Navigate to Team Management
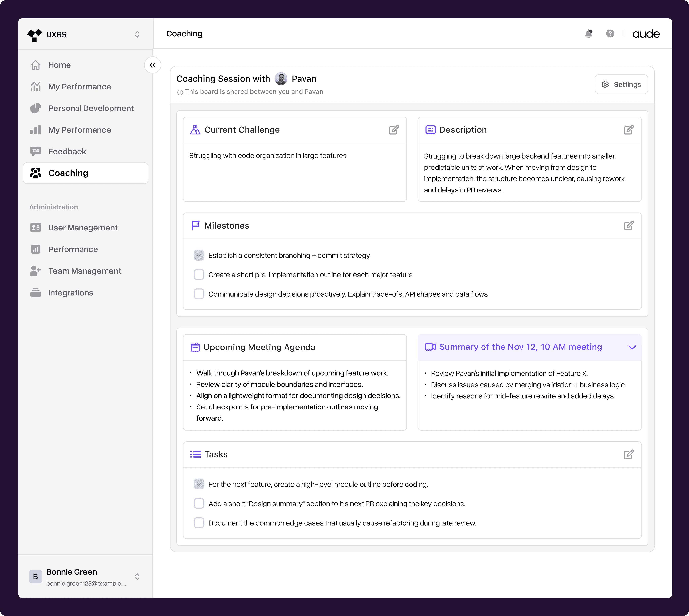 tap(85, 271)
